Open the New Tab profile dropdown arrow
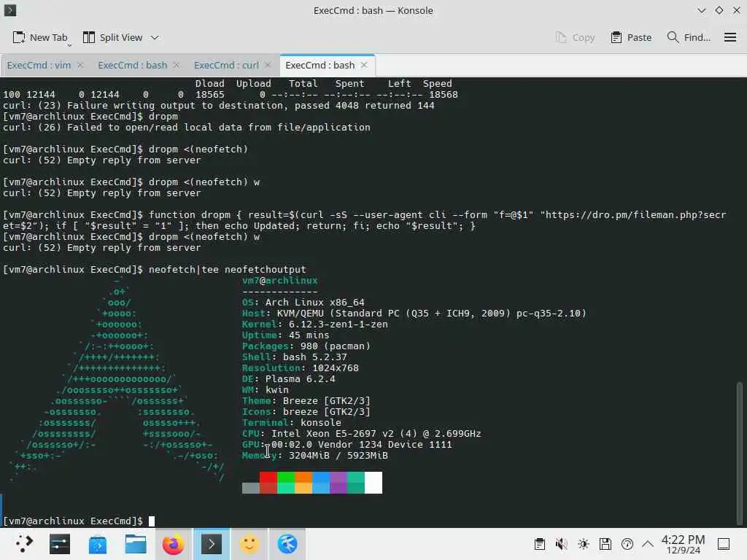747x560 pixels. [x=69, y=46]
